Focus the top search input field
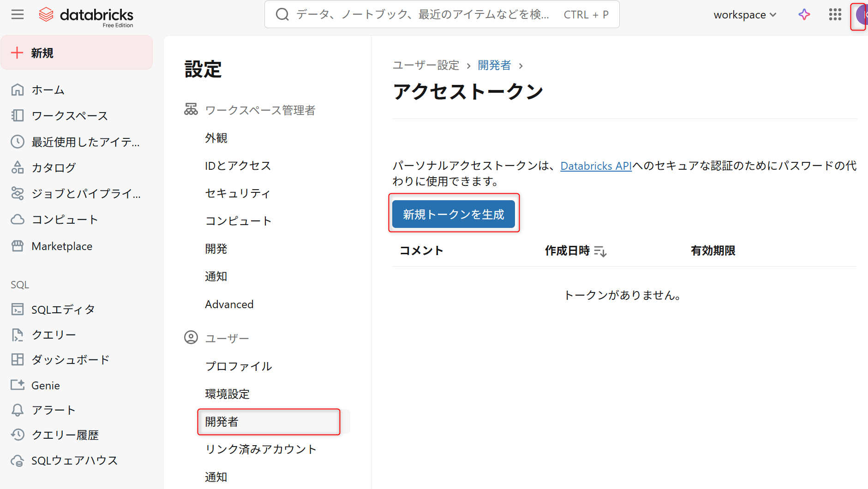 coord(422,15)
